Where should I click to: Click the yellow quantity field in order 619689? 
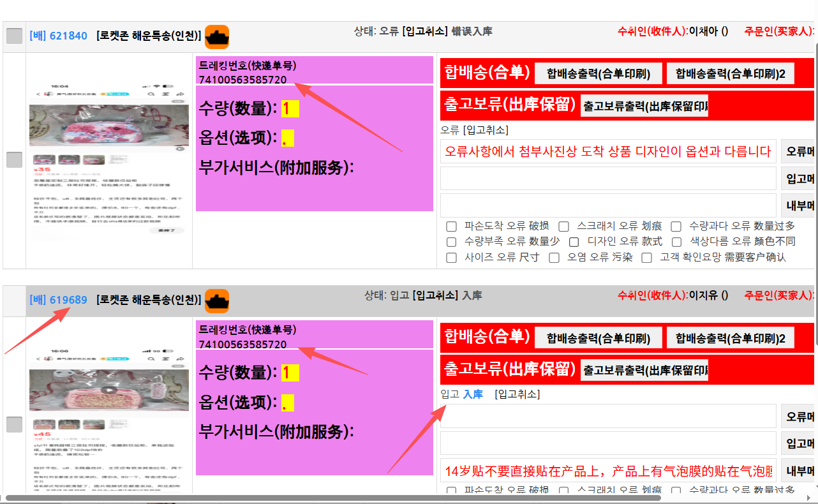(290, 373)
